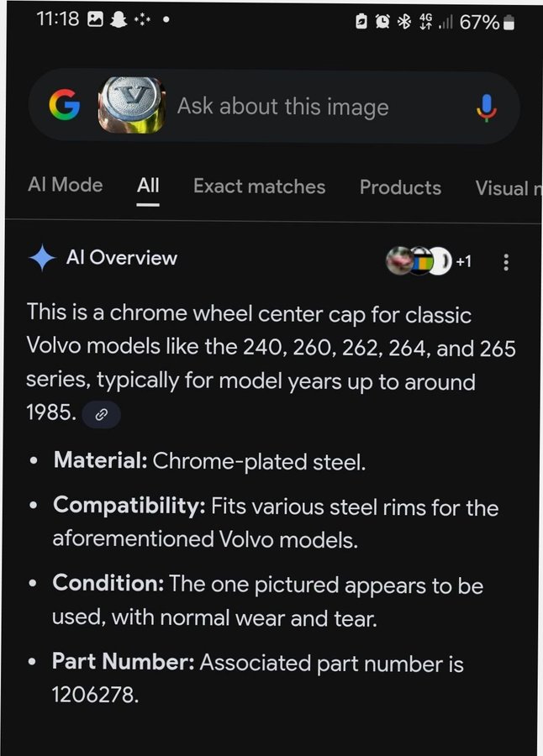Open the AI Overview three-dot menu
543x756 pixels.
click(x=505, y=262)
